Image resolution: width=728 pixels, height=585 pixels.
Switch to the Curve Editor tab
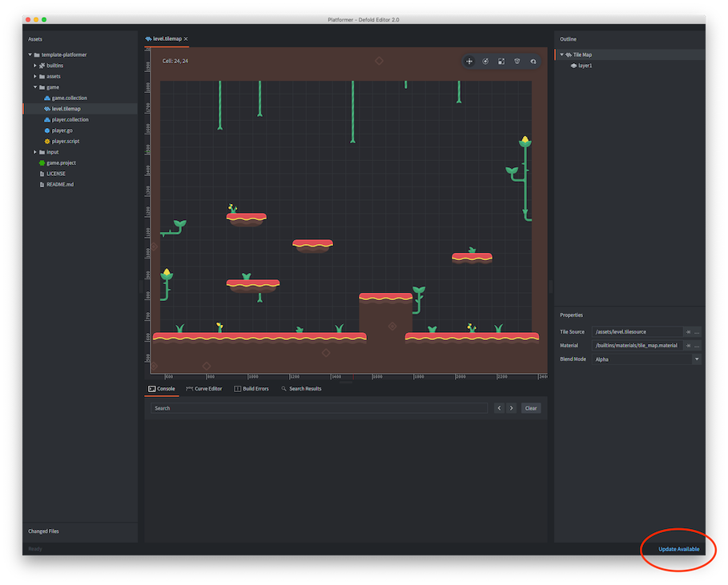(203, 389)
